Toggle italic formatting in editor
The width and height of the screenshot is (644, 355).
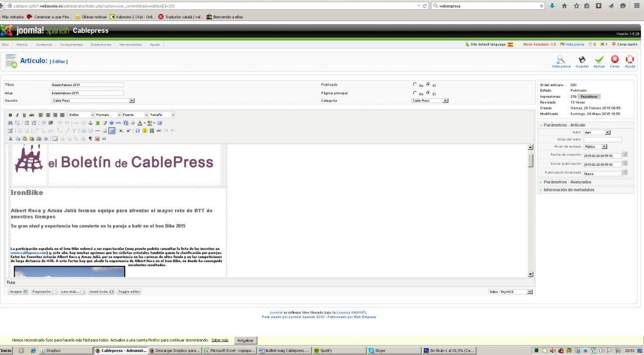point(17,115)
